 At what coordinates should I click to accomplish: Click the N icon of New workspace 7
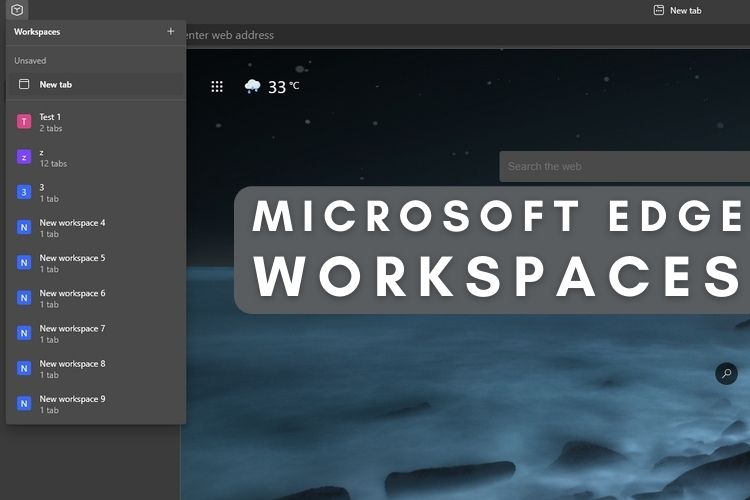coord(24,333)
